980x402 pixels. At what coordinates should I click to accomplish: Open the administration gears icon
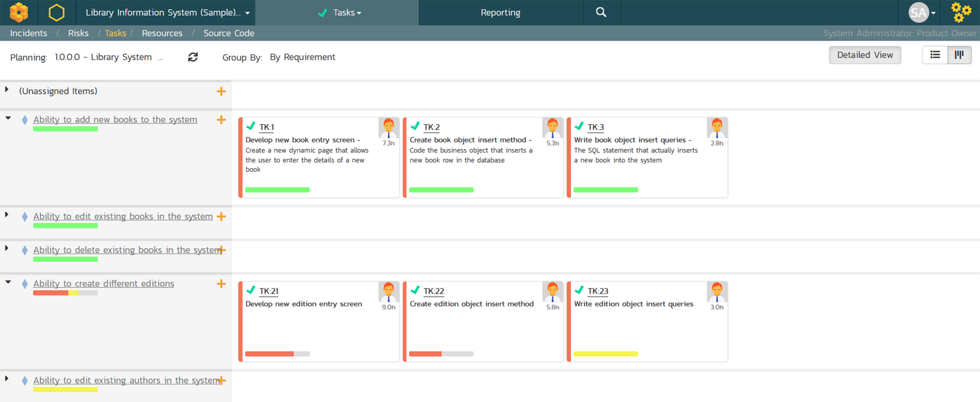coord(961,12)
